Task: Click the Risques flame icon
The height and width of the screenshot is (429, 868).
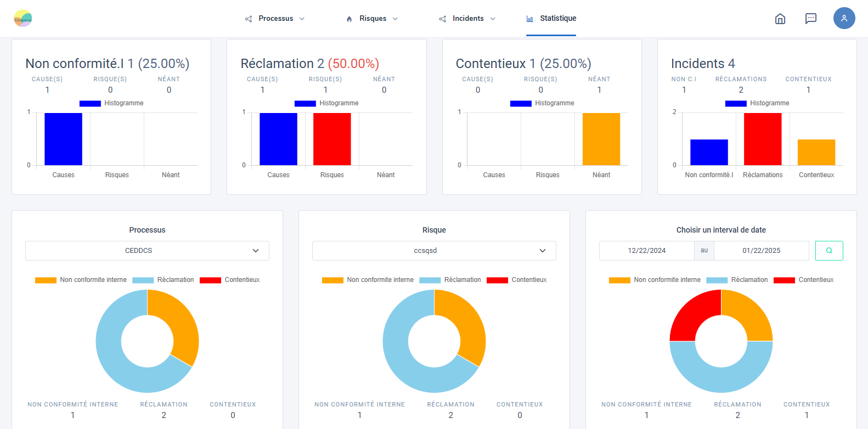Action: [x=350, y=19]
